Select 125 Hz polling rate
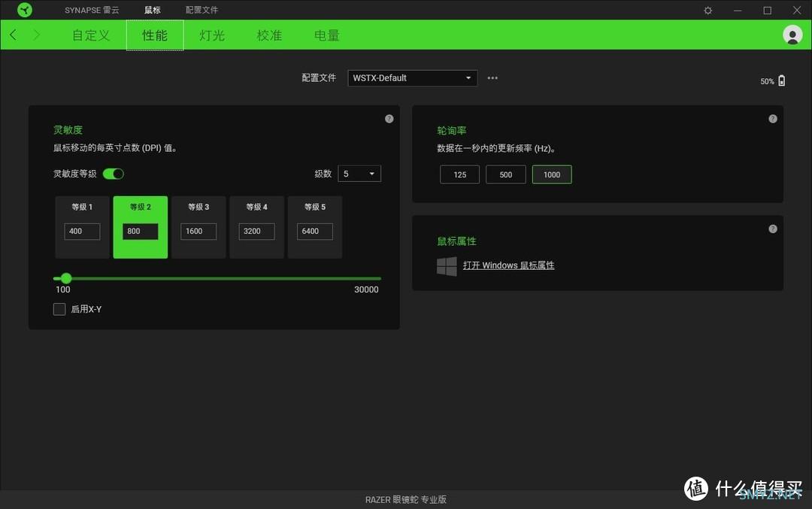Screen dimensions: 812x509 460,174
